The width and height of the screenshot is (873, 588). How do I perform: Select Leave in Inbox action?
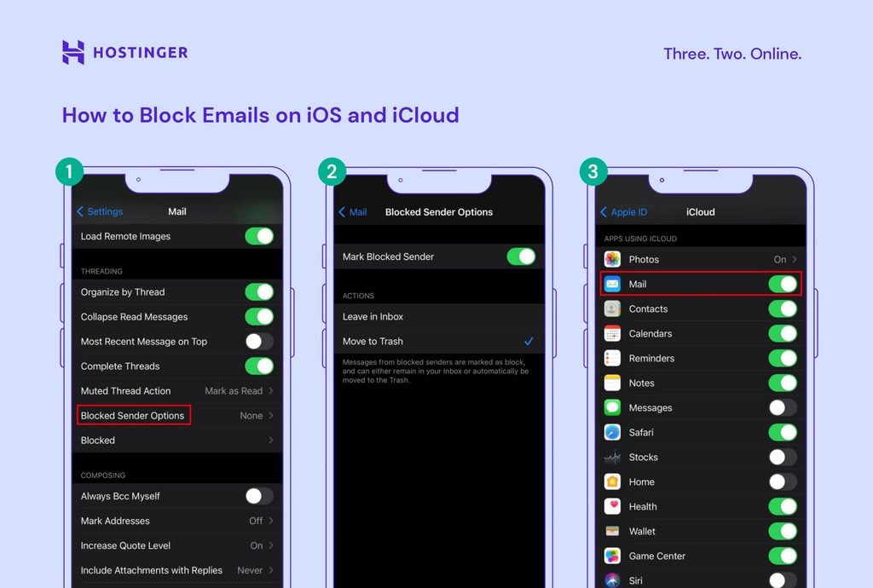pyautogui.click(x=439, y=316)
